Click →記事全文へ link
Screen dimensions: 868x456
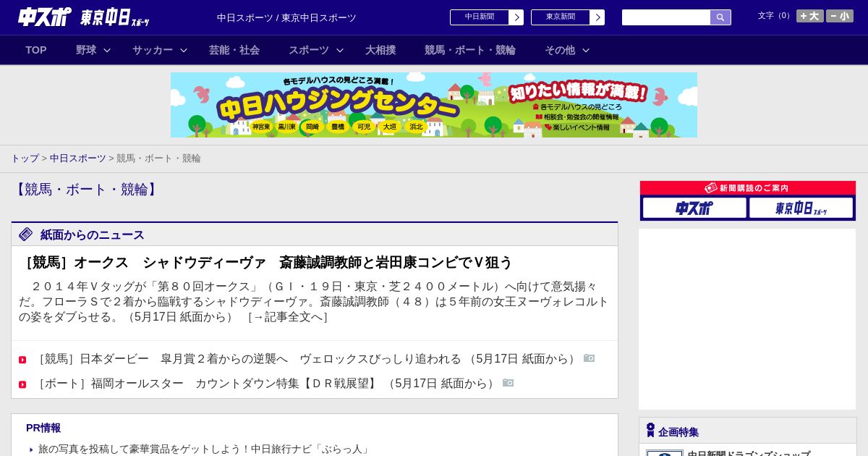pos(289,317)
